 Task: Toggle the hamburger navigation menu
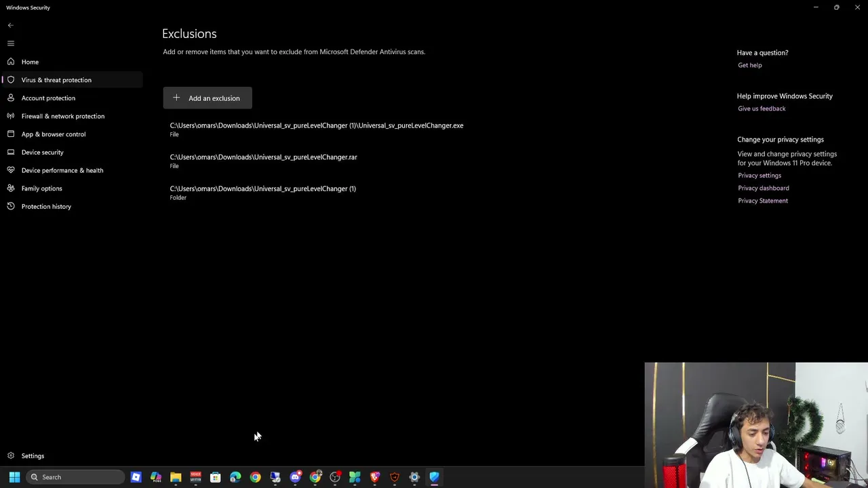tap(10, 43)
